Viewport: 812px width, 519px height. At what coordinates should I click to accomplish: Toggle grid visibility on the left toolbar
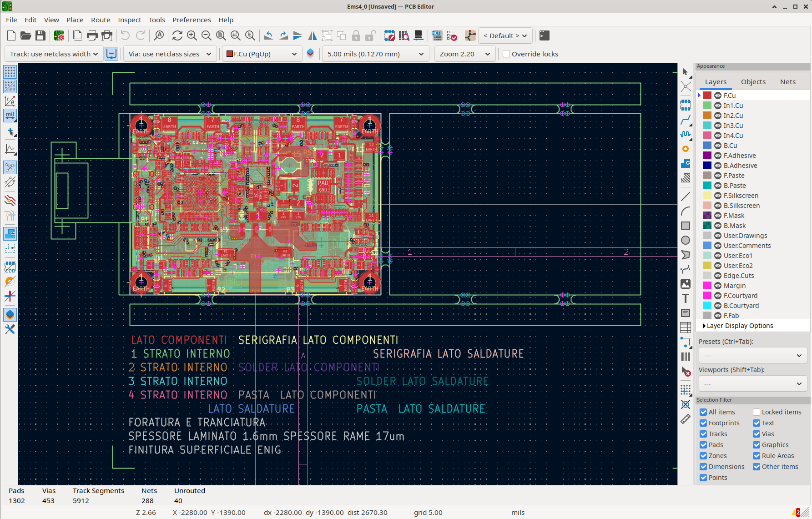[10, 71]
